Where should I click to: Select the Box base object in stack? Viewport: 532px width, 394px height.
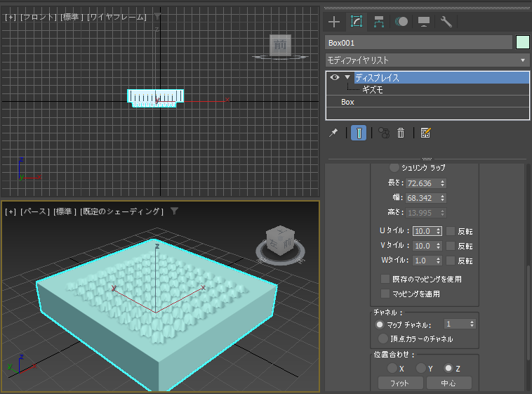pos(347,102)
